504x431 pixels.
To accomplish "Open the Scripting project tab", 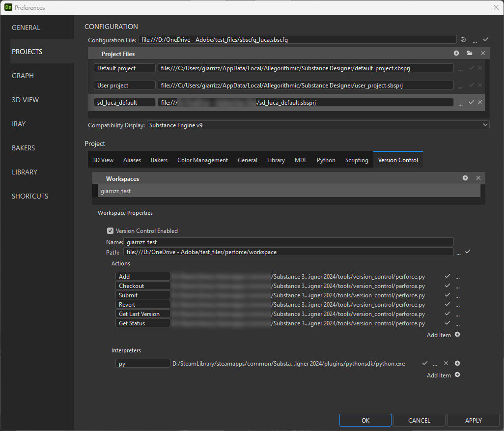I will pyautogui.click(x=357, y=160).
